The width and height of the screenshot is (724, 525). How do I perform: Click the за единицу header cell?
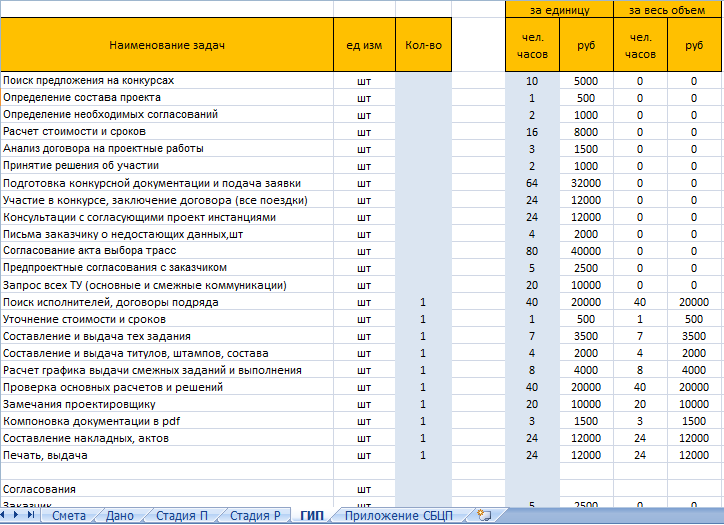[x=559, y=10]
